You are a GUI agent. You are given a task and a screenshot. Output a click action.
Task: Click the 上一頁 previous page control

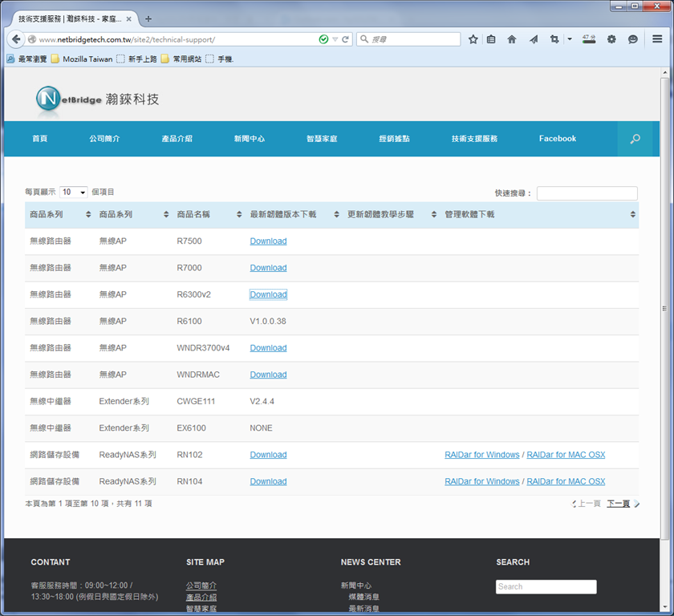tap(587, 504)
